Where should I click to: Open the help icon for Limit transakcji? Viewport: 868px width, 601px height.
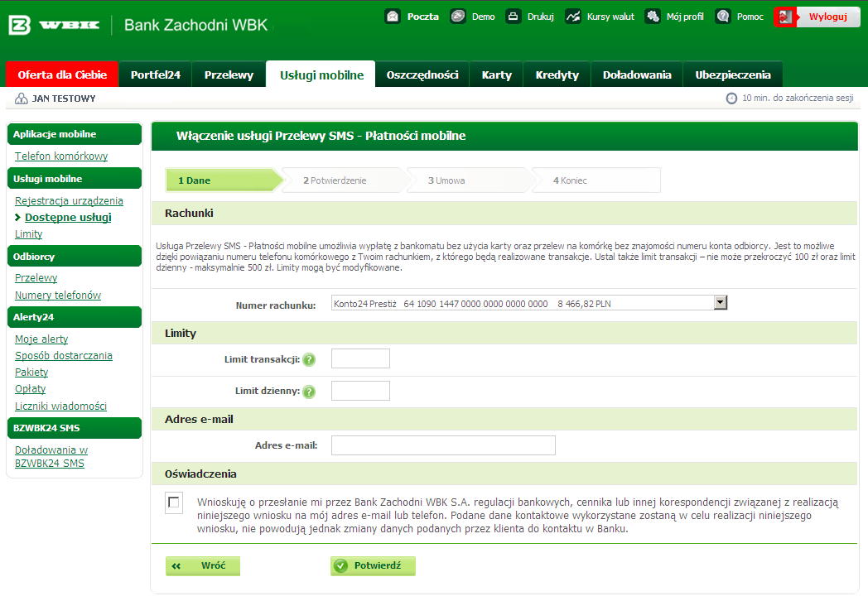click(309, 360)
